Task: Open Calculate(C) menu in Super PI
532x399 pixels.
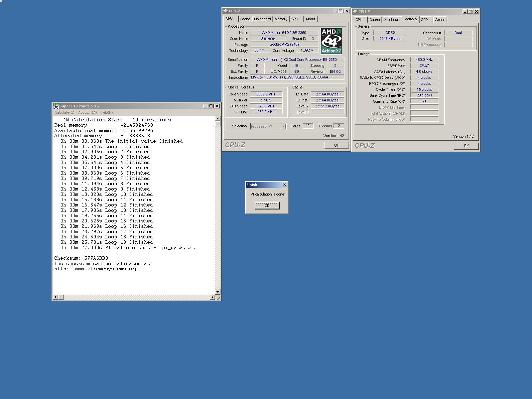Action: tap(65, 112)
